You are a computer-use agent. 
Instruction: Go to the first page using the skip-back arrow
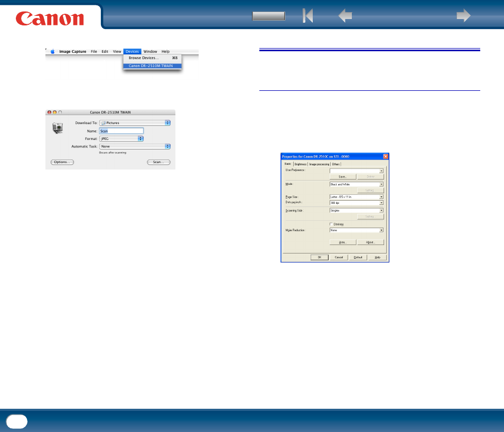(x=307, y=15)
